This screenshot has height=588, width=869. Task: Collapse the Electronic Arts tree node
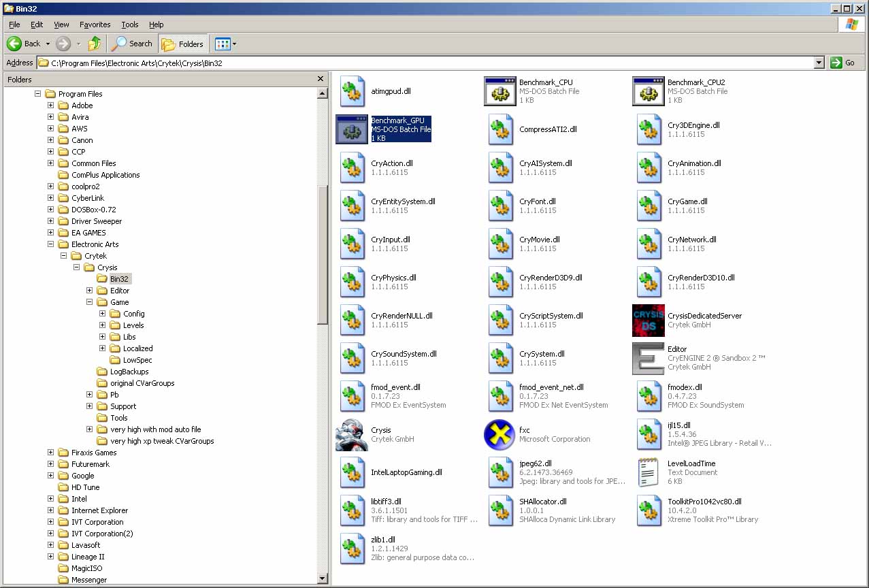(50, 244)
